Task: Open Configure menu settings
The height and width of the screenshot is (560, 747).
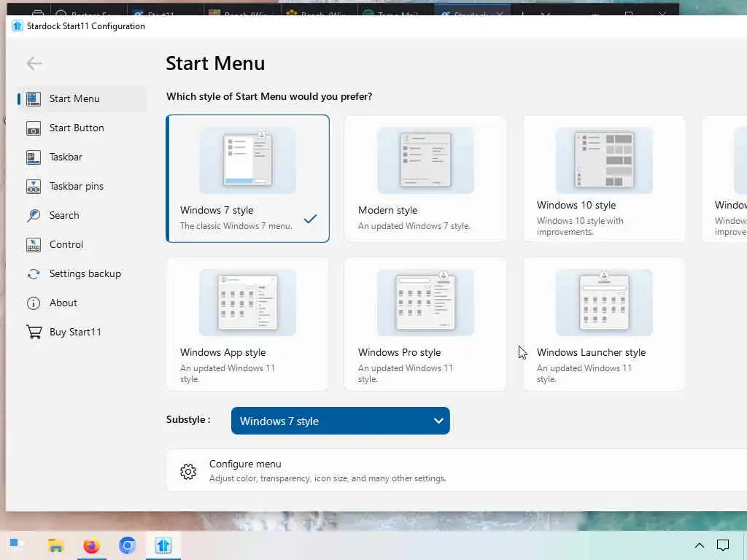Action: point(457,470)
